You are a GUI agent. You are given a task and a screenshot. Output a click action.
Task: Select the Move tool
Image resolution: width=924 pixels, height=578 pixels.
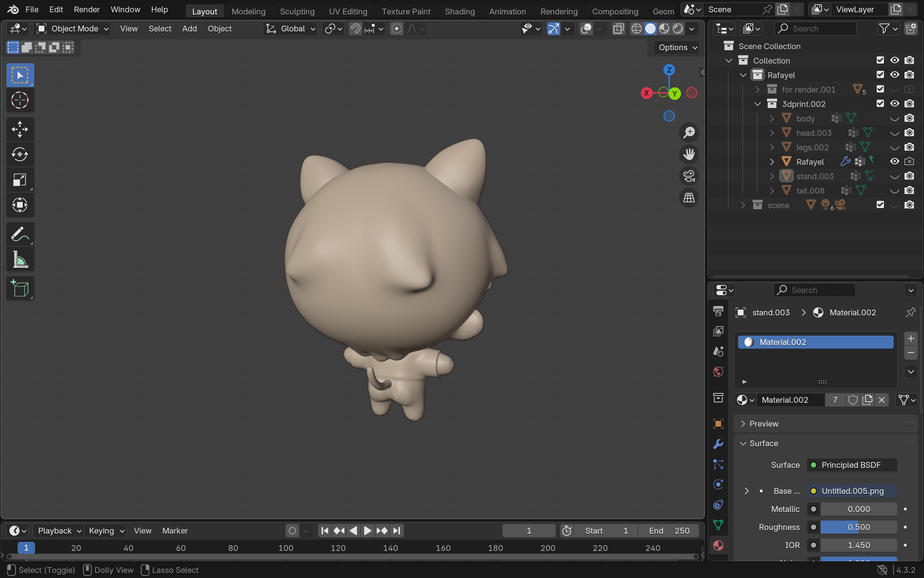[20, 129]
